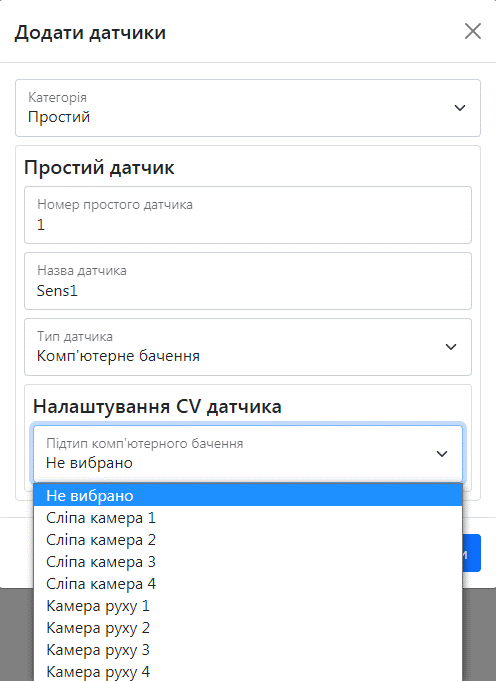Open the Категорія dropdown
Image resolution: width=496 pixels, height=681 pixels.
point(248,108)
